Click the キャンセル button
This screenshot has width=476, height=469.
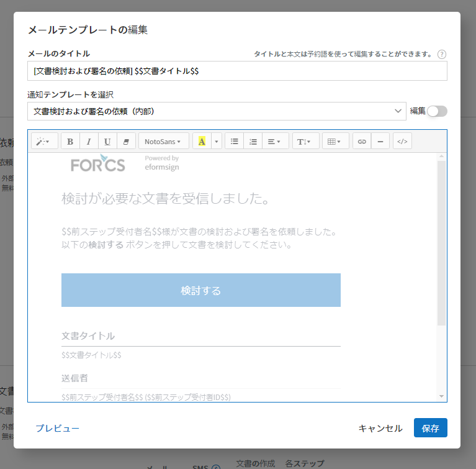click(x=380, y=428)
